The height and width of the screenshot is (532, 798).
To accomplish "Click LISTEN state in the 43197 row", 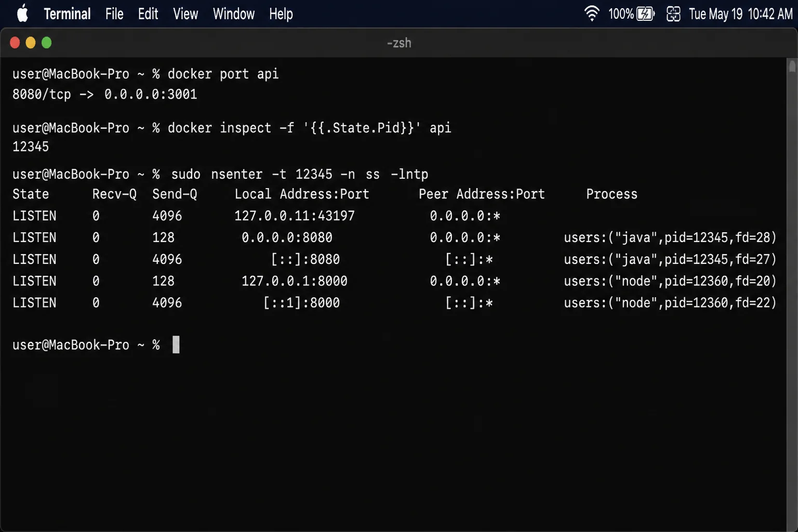I will (34, 216).
